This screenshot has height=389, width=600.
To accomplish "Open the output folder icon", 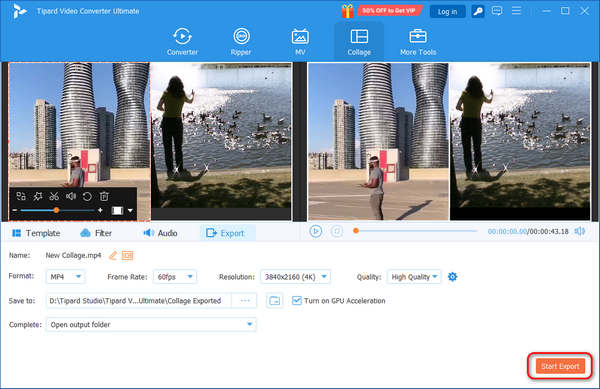I will [274, 301].
